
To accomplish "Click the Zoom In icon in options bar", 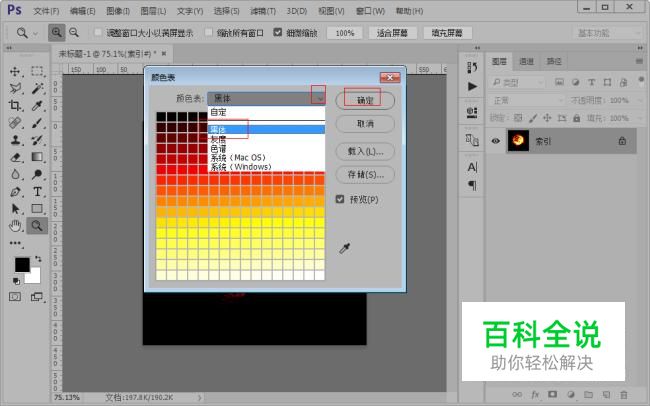I will (56, 32).
